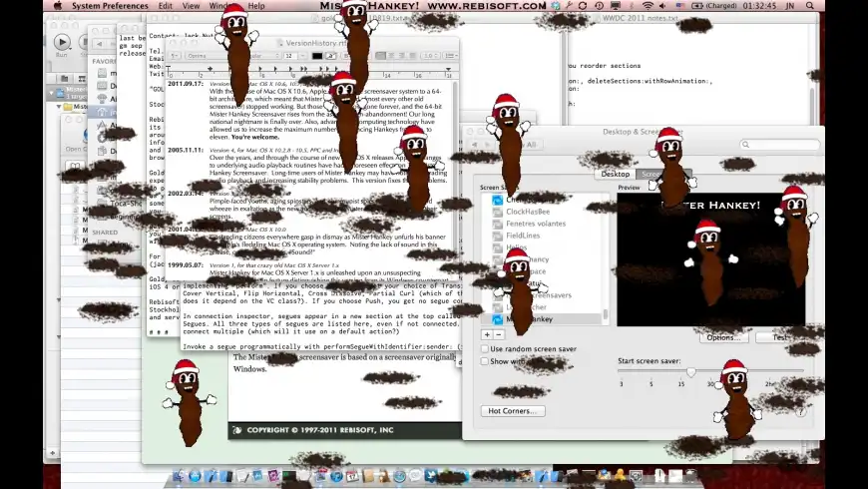Click the WWDC 2011 notes.txt window title

(640, 18)
